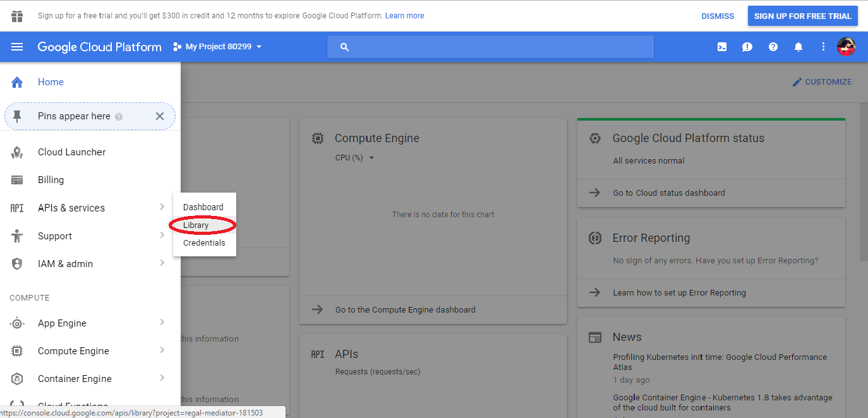
Task: Expand the Container Engine submenu arrow
Action: point(162,378)
